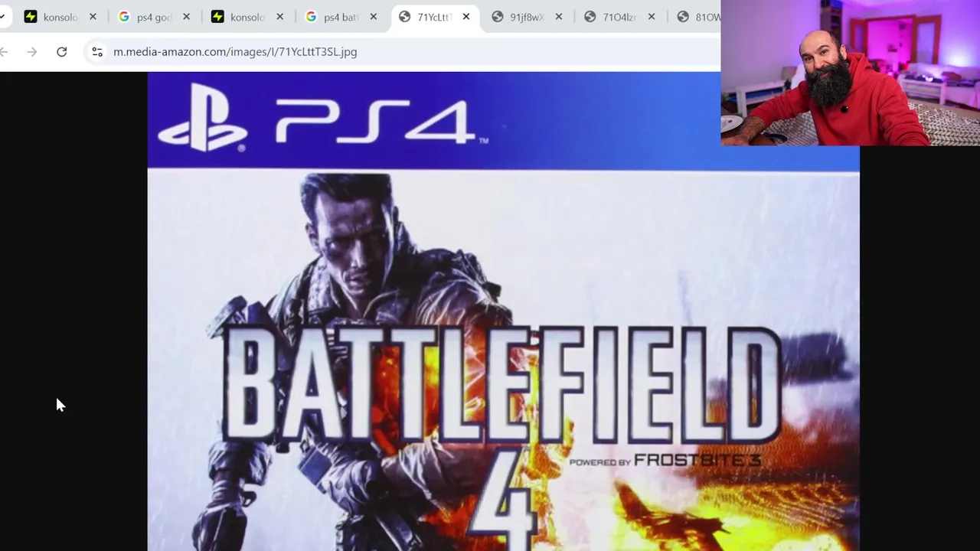Viewport: 980px width, 551px height.
Task: Click the back navigation arrow
Action: point(4,52)
